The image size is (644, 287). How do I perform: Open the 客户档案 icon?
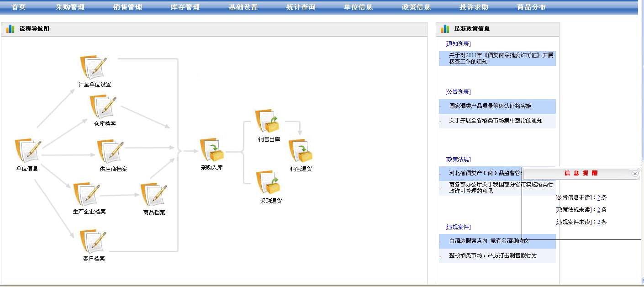click(94, 241)
